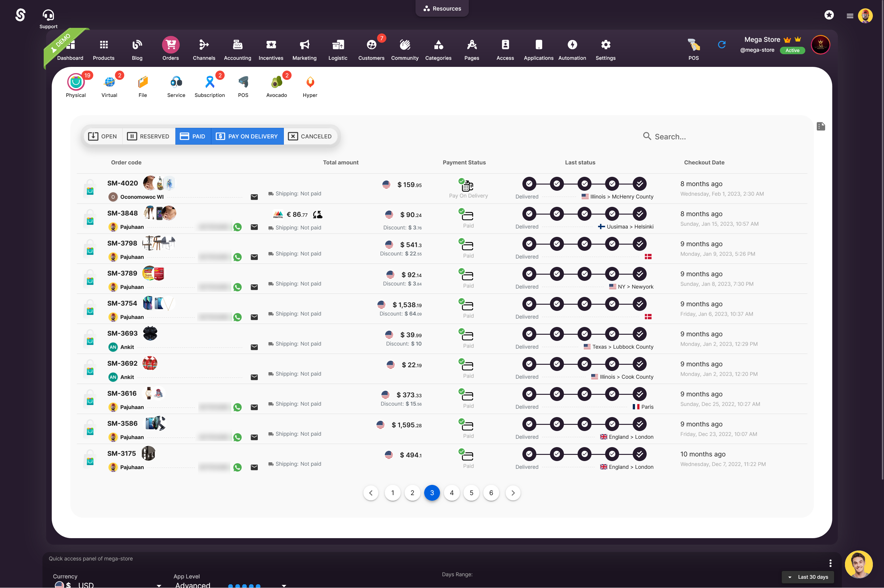This screenshot has height=588, width=884.
Task: Click the Automation lightning icon
Action: coord(572,45)
